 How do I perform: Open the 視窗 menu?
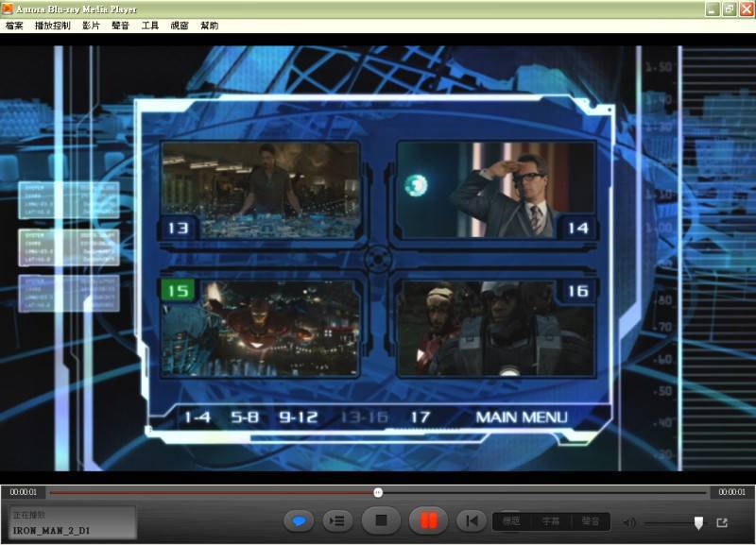coord(180,26)
